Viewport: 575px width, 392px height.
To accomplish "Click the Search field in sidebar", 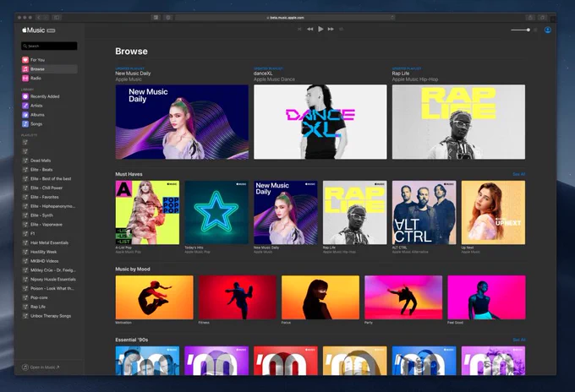I will [49, 46].
